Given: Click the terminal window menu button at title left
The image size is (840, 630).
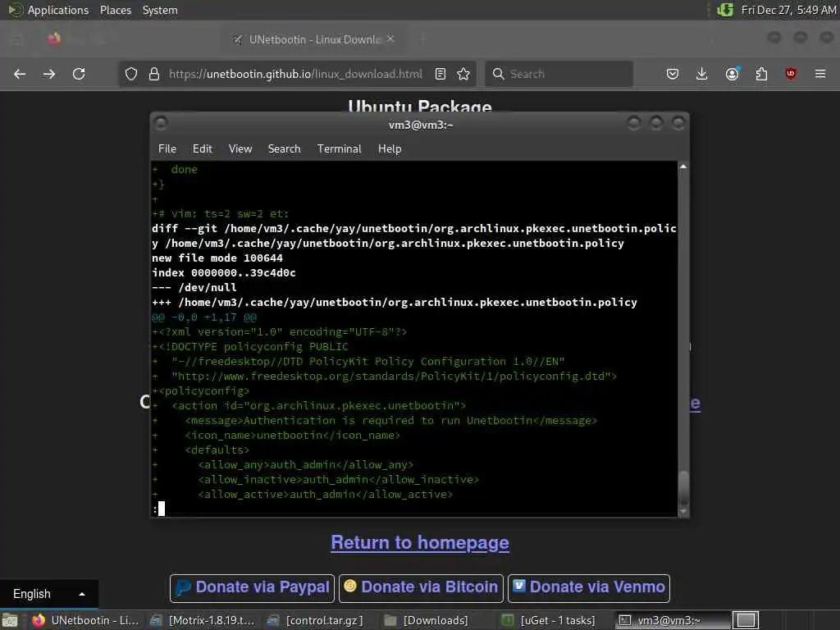Looking at the screenshot, I should [160, 123].
